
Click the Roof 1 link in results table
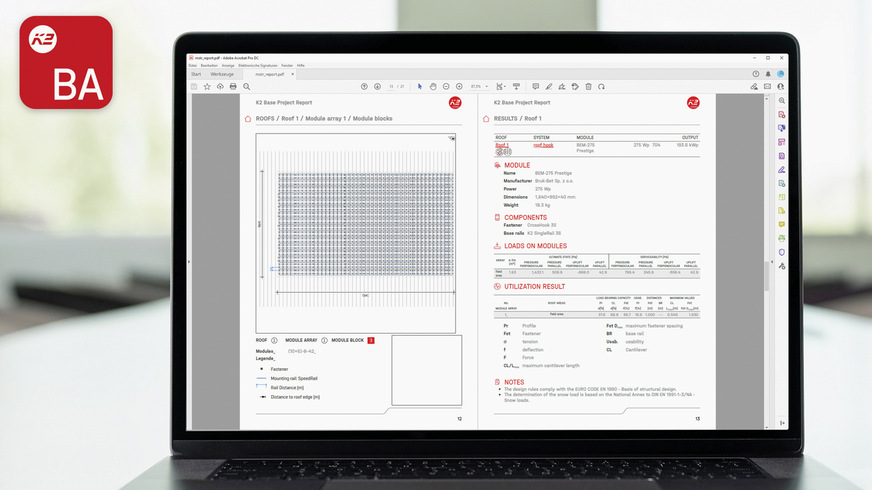[x=502, y=145]
